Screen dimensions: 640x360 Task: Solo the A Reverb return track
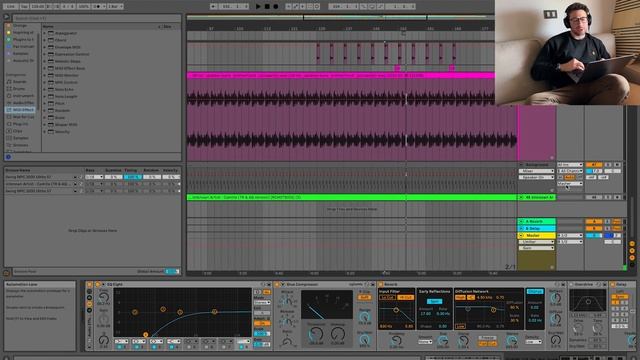(608, 221)
